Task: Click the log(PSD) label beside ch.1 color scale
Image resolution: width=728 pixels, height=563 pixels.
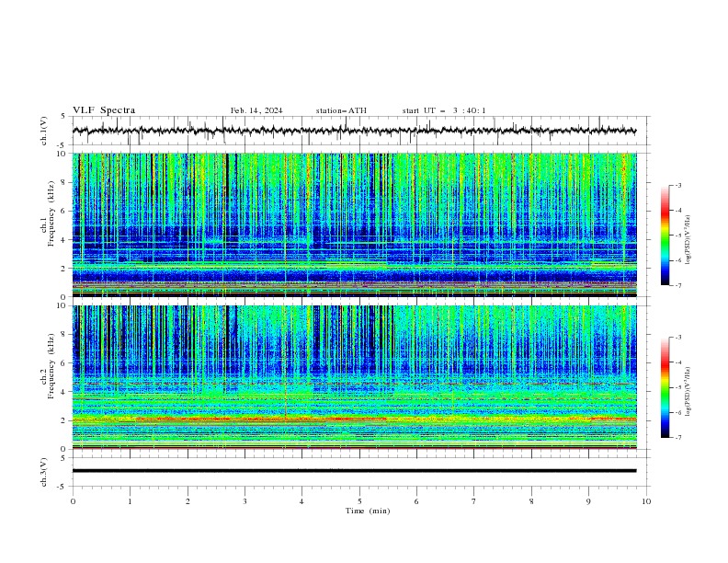Action: tap(688, 240)
